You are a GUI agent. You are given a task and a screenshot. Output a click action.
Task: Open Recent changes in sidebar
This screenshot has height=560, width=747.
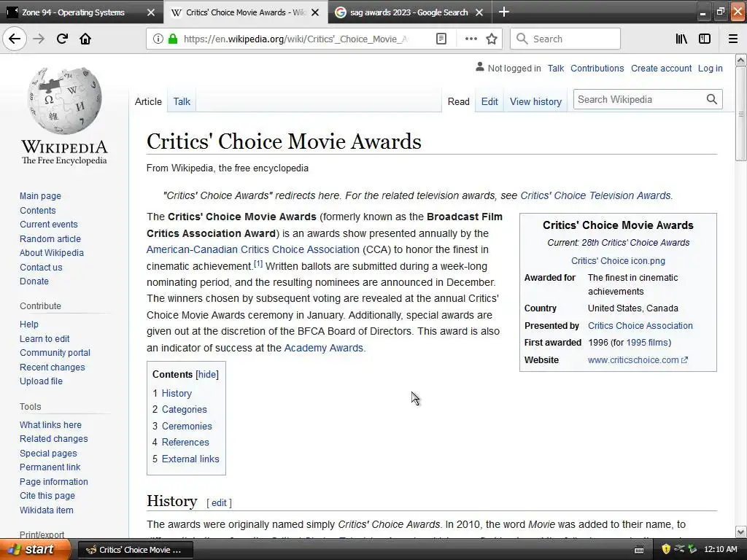pyautogui.click(x=53, y=367)
